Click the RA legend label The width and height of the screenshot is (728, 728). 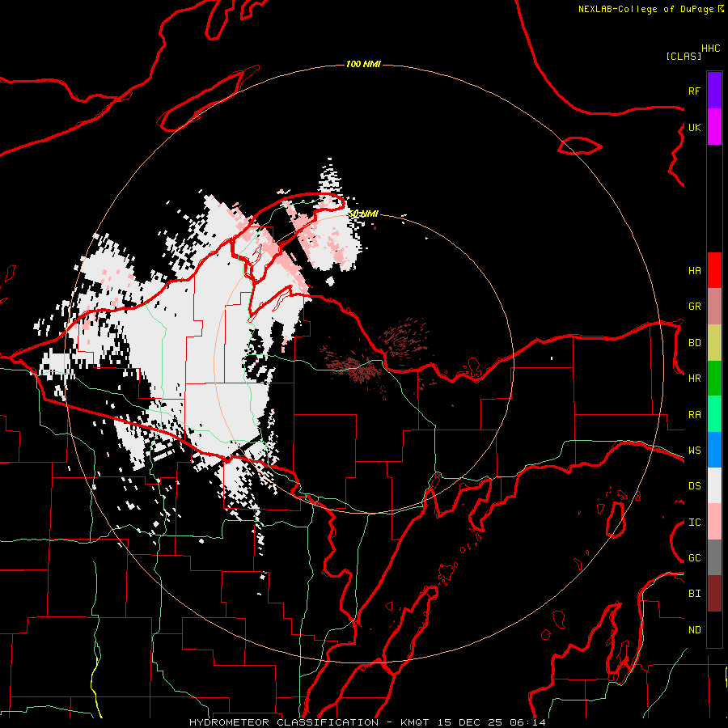694,415
